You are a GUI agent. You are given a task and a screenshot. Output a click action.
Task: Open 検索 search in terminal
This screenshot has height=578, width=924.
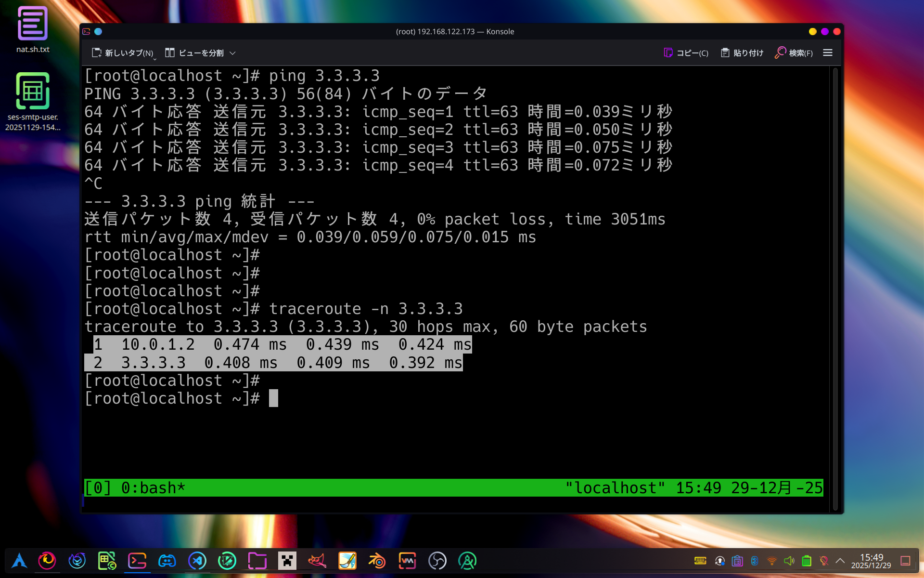[x=794, y=53]
